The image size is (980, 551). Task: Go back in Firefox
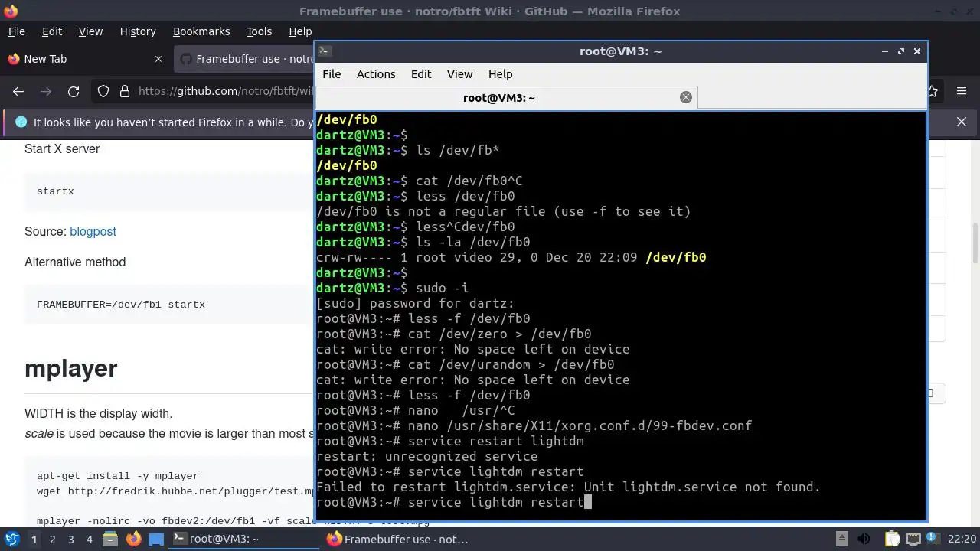click(x=18, y=91)
